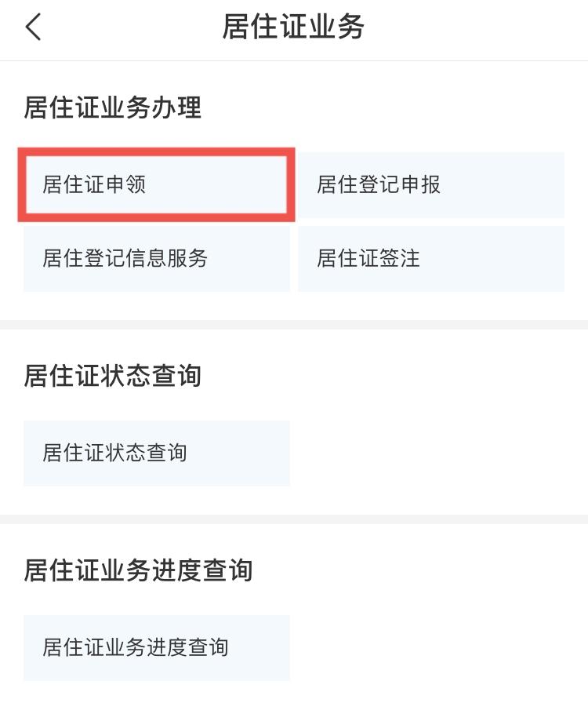This screenshot has height=721, width=588.
Task: Open the residence permit status query tile
Action: [157, 453]
